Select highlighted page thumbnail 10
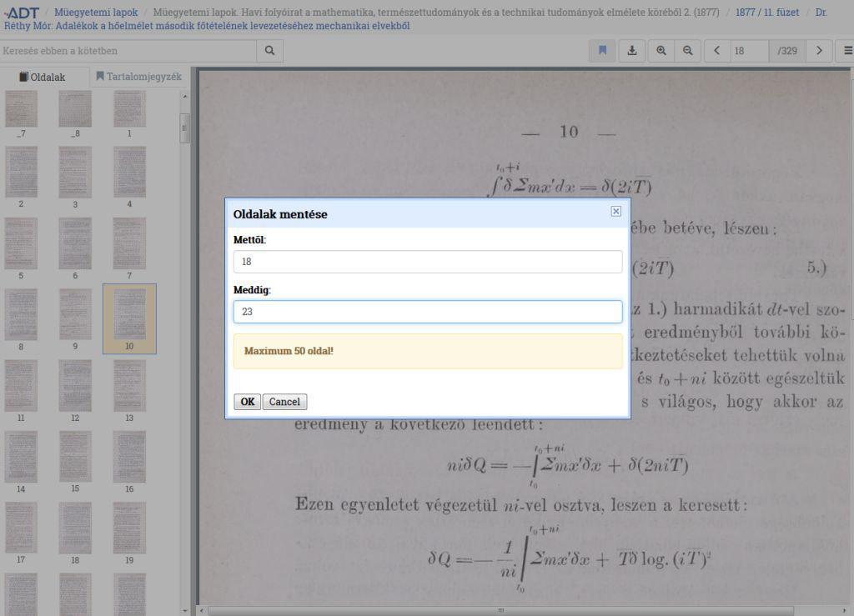Viewport: 854px width, 616px height. click(x=129, y=319)
